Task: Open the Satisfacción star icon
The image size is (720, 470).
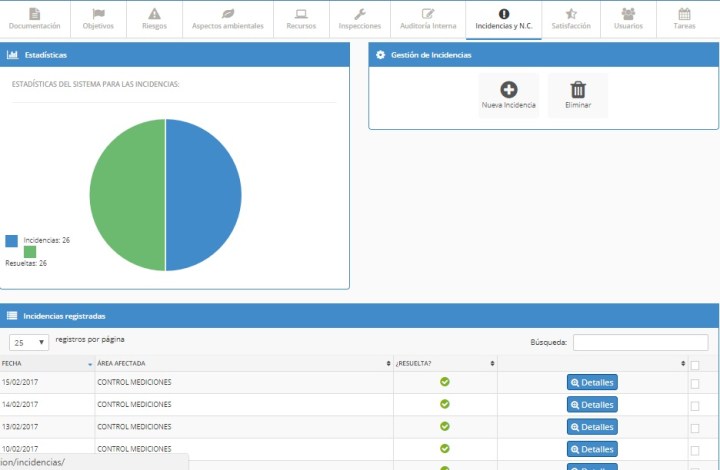Action: click(571, 14)
